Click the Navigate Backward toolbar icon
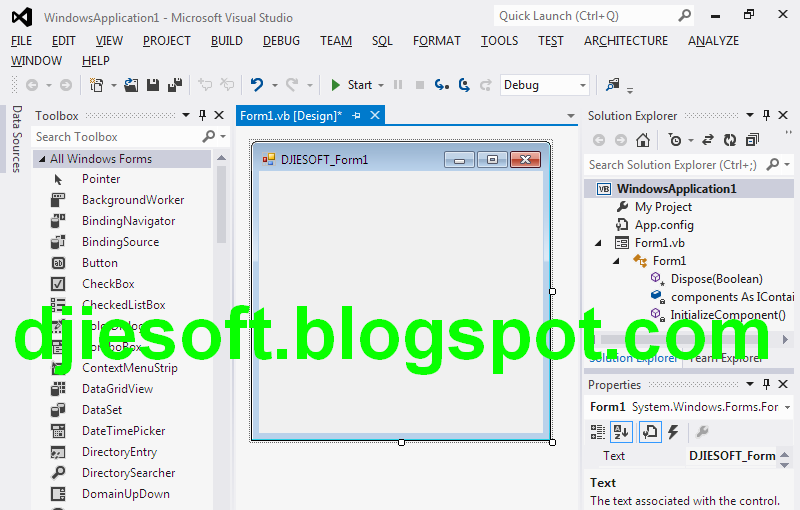Viewport: 800px width, 510px height. point(32,85)
